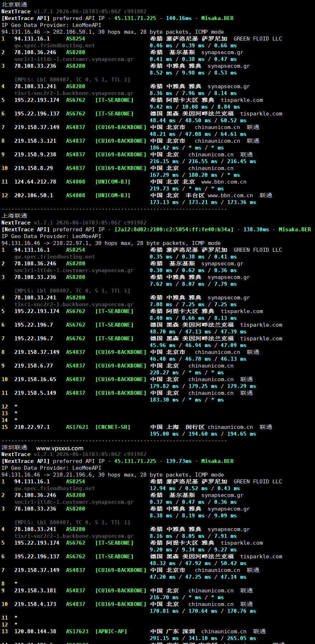Click www.bbn.com.cn on the 124.64.212.78 row

tap(224, 182)
